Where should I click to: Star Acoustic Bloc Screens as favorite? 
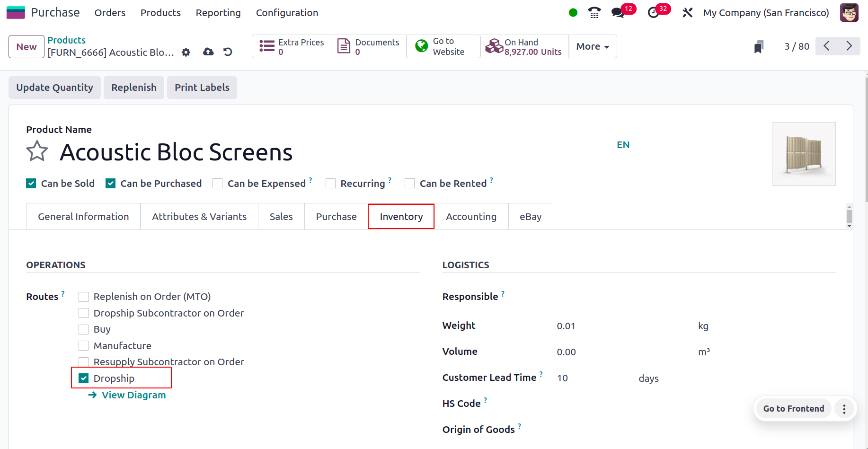point(37,151)
